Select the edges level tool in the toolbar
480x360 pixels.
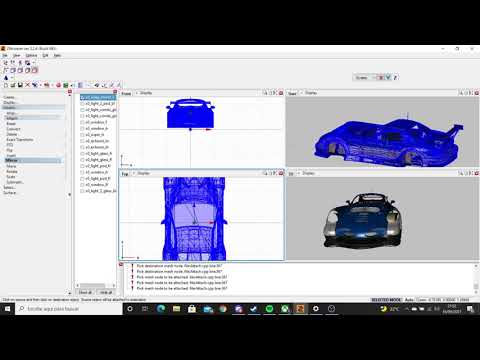(13, 70)
